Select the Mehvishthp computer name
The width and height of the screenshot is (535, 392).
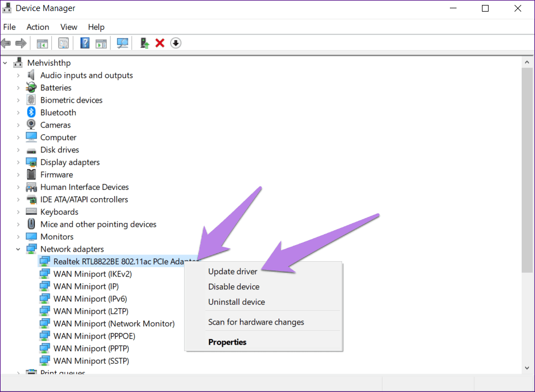coord(49,63)
